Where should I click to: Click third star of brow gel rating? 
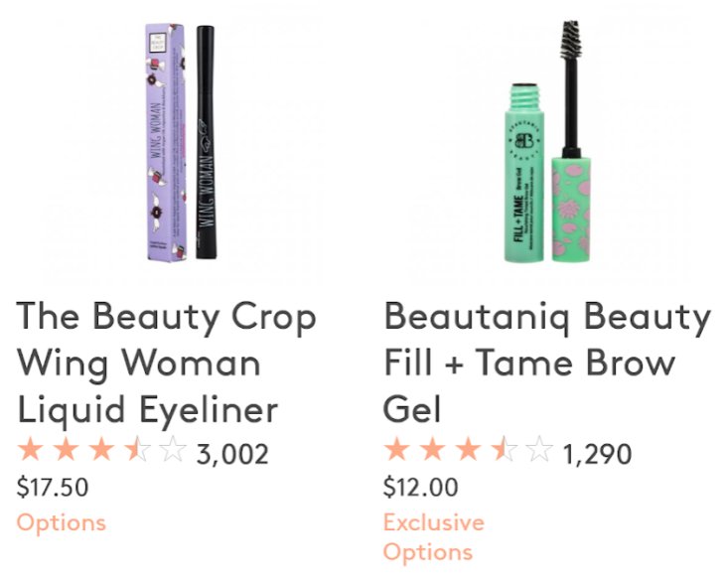tap(469, 449)
